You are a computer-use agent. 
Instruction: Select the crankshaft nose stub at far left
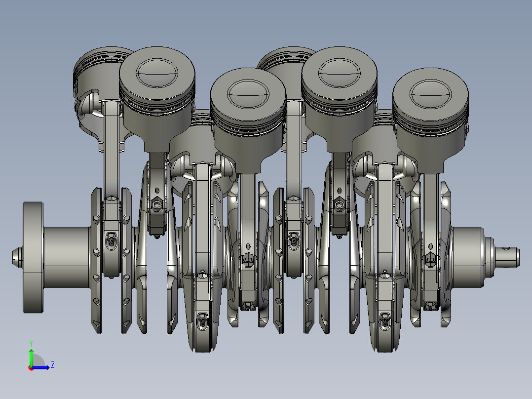coord(17,257)
